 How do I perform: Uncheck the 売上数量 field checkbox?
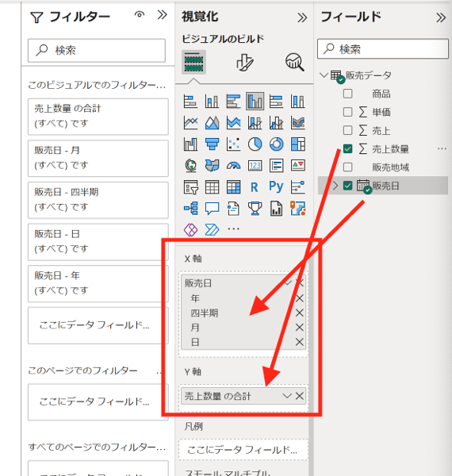[x=347, y=149]
